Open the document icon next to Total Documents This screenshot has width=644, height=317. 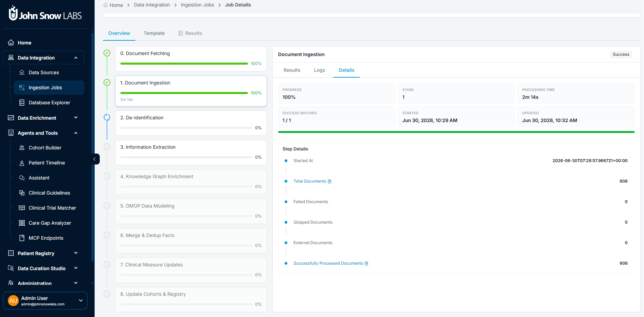pos(330,181)
